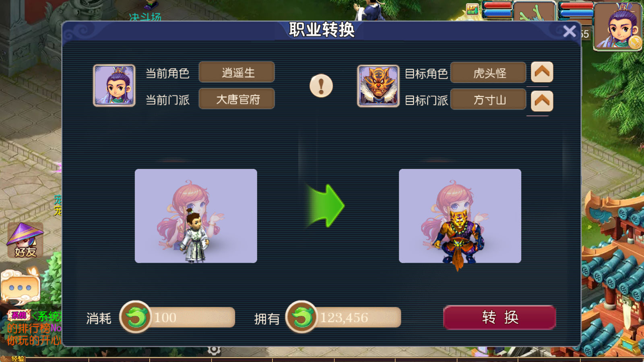Click the 虎头怪 target character portrait
Viewport: 644px width, 362px height.
pyautogui.click(x=378, y=86)
